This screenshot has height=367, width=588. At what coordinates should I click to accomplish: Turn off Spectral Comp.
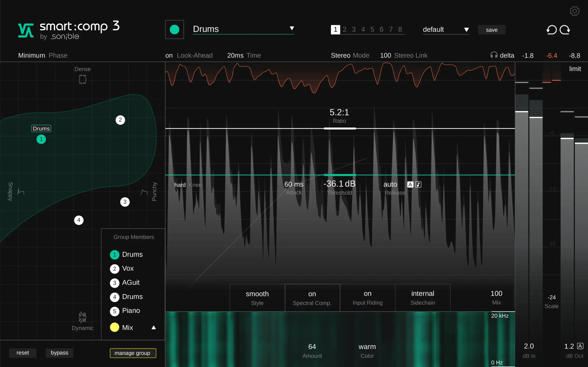[x=312, y=294]
